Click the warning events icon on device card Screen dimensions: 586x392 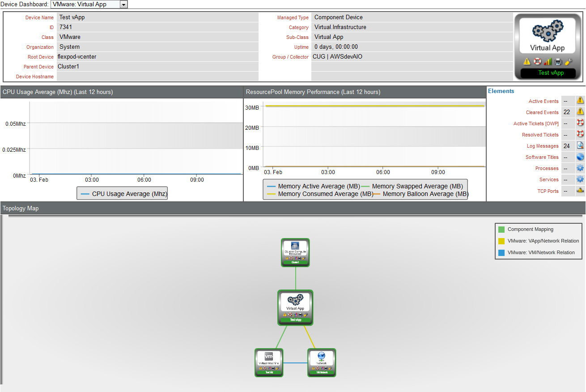point(527,62)
